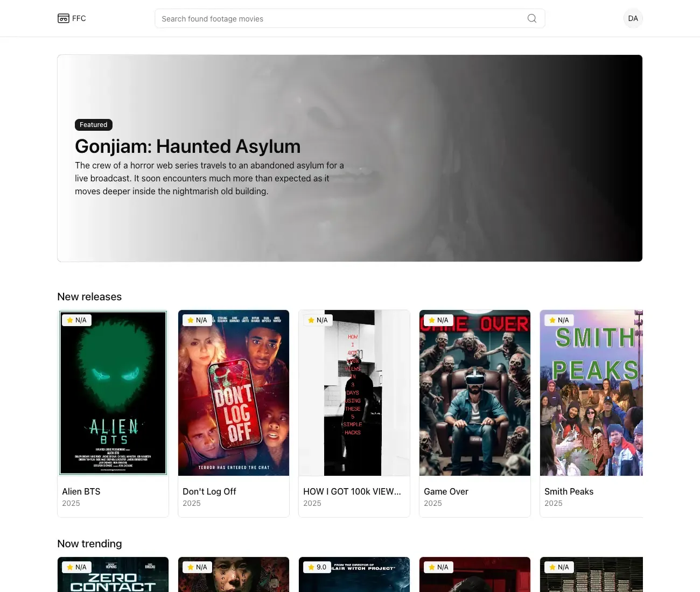Click the star badge on the Game Over poster
Viewport: 700px width, 592px height.
pos(438,320)
